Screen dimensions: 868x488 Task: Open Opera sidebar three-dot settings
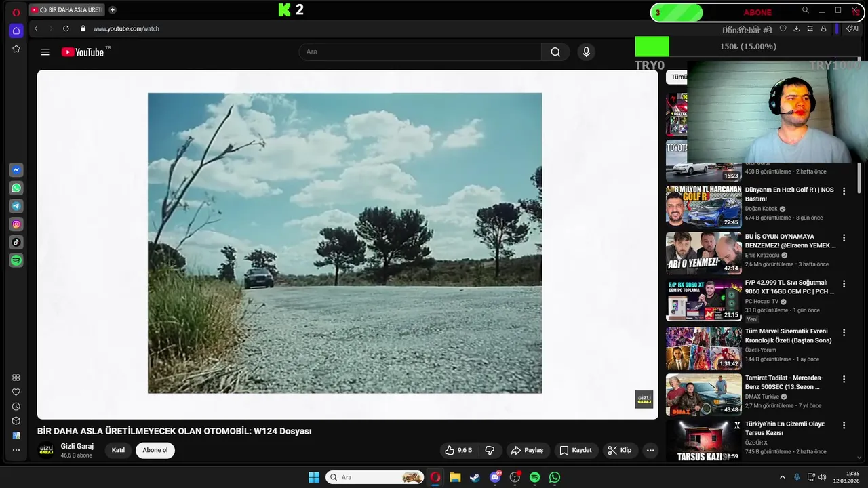point(16,449)
